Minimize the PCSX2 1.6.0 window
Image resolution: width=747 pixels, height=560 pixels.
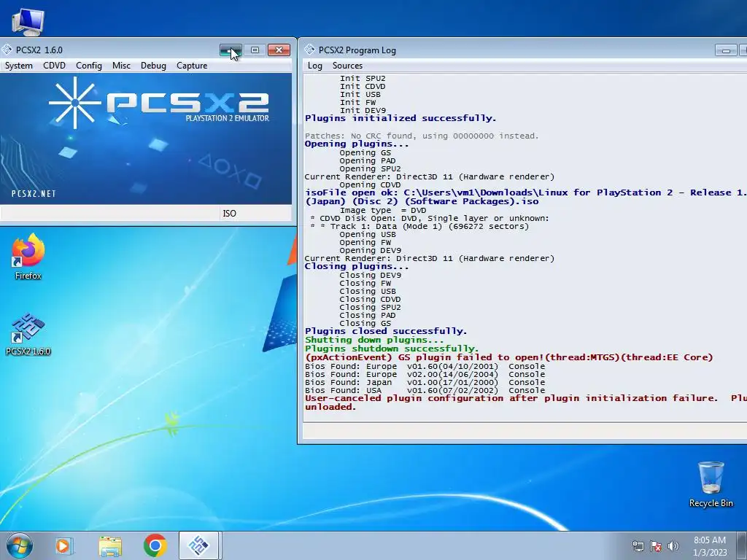[x=231, y=50]
